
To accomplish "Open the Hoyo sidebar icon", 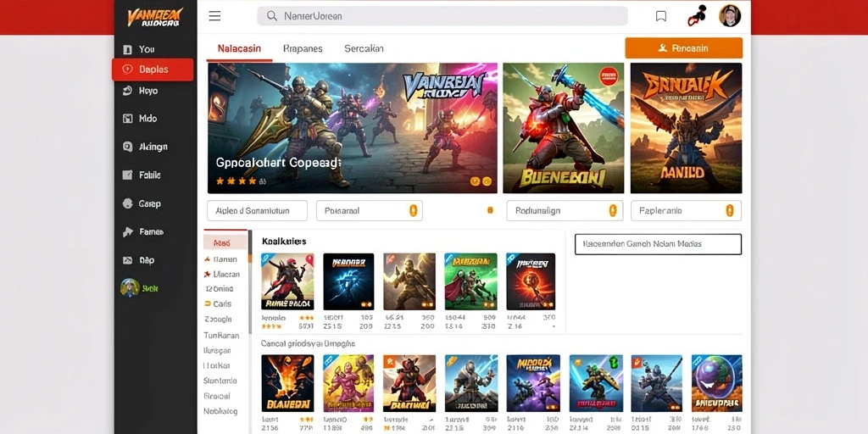I will click(127, 91).
